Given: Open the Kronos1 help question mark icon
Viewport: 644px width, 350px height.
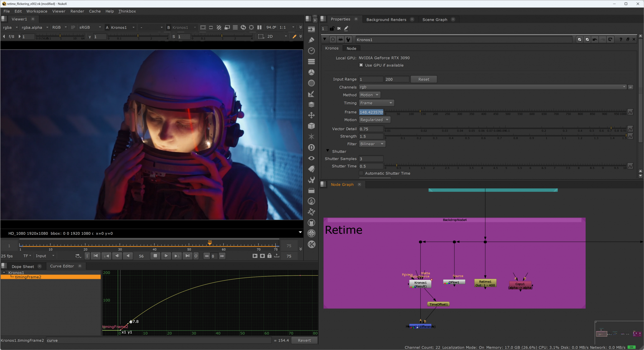Looking at the screenshot, I should click(x=621, y=40).
